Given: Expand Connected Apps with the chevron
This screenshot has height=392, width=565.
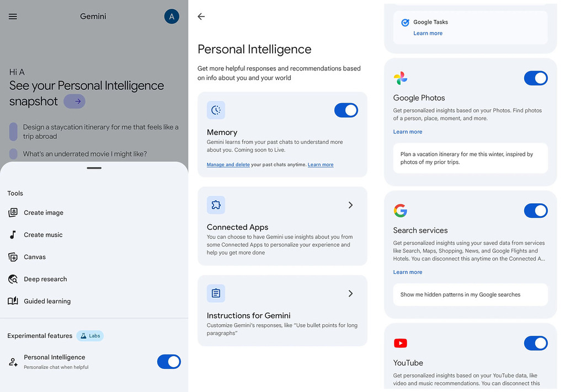Looking at the screenshot, I should (350, 205).
